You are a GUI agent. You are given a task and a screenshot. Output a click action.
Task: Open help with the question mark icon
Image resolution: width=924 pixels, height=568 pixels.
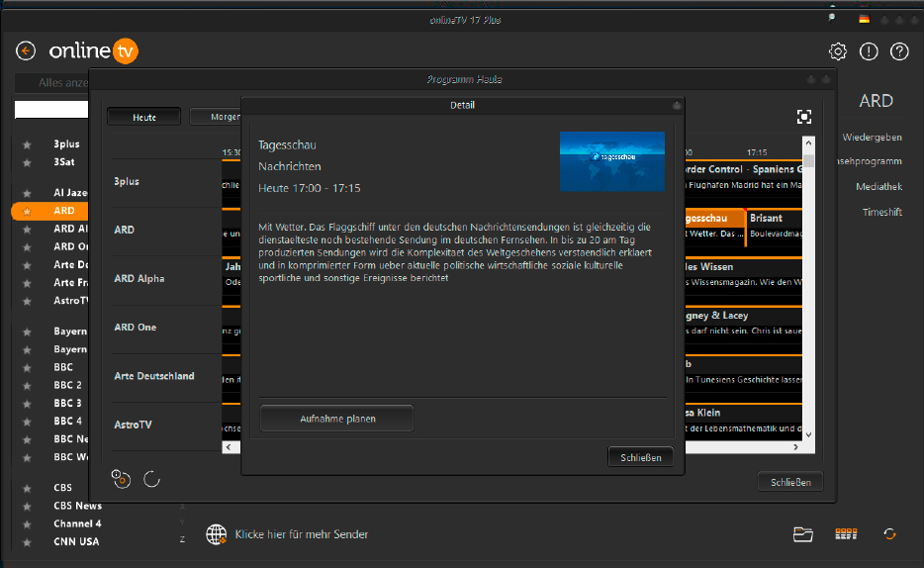(899, 51)
